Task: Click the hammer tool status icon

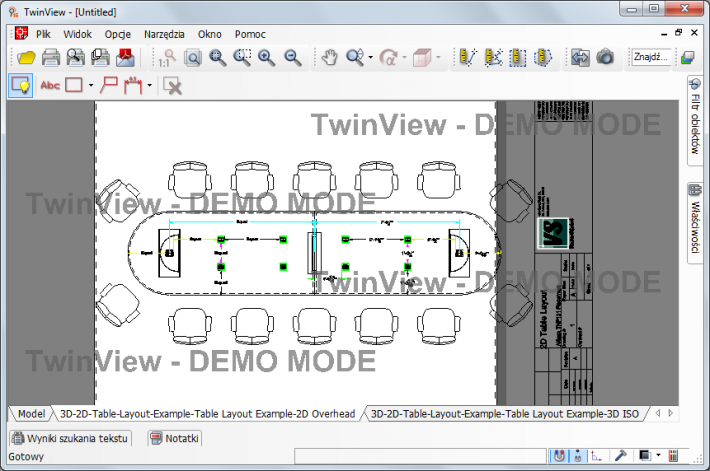Action: (620, 456)
